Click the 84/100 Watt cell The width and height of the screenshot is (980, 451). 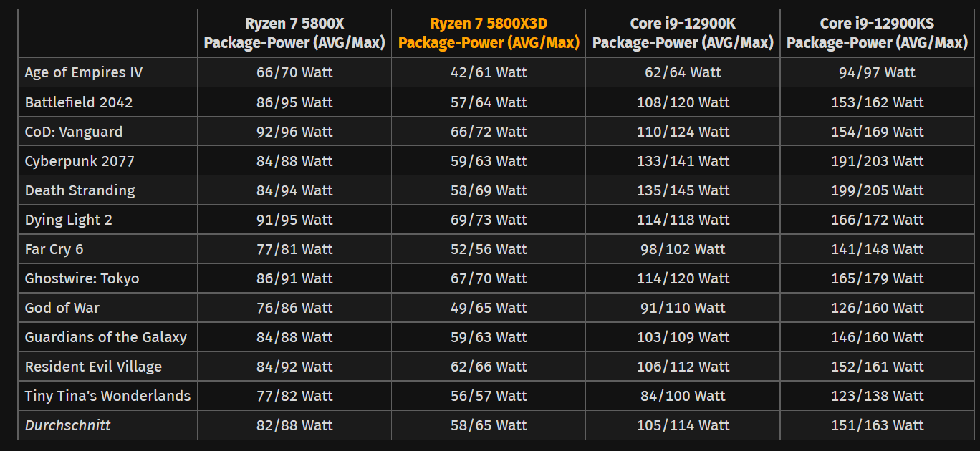[683, 396]
